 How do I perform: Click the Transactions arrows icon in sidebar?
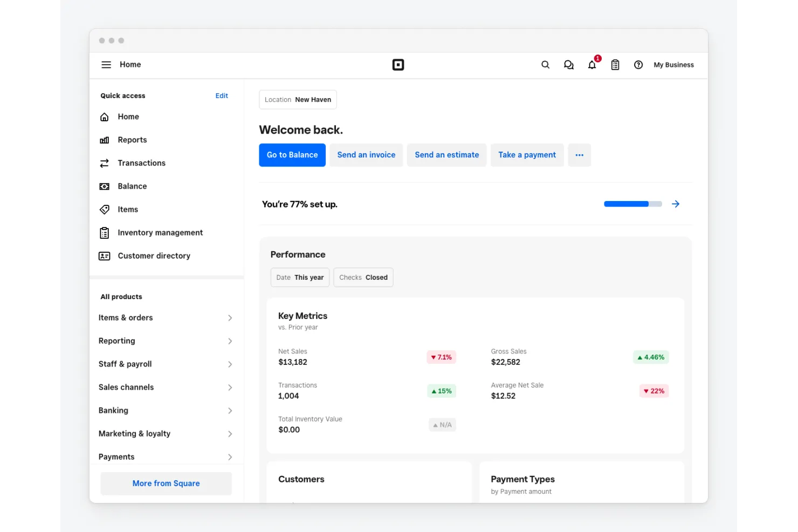105,163
